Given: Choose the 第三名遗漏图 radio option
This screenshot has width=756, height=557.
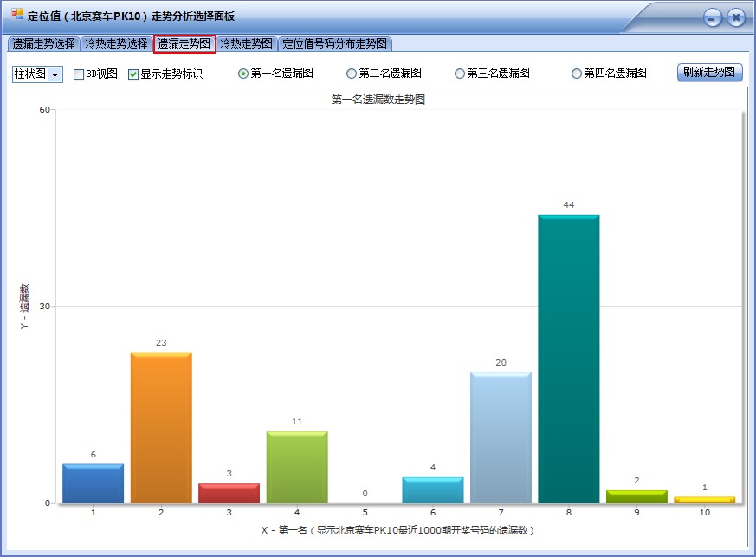Looking at the screenshot, I should (460, 74).
